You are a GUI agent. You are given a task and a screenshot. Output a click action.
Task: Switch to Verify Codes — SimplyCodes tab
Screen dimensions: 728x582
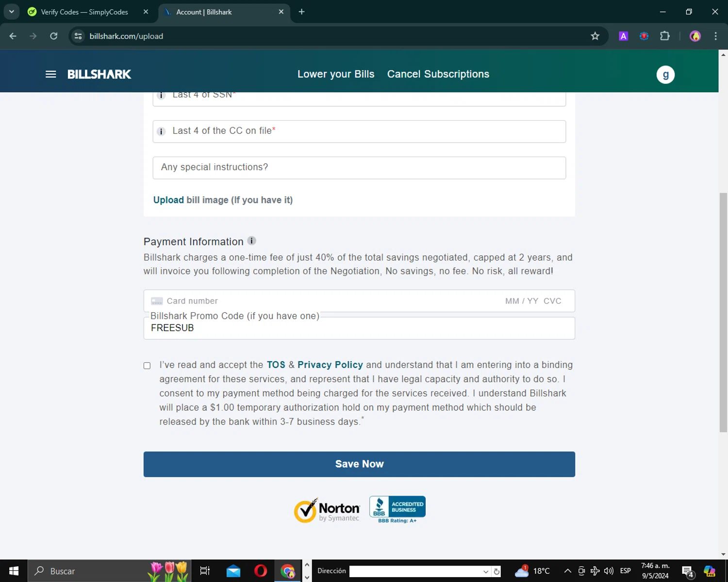84,12
